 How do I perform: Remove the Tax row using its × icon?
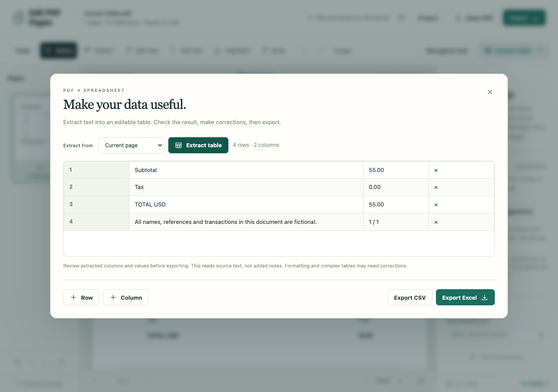(436, 187)
